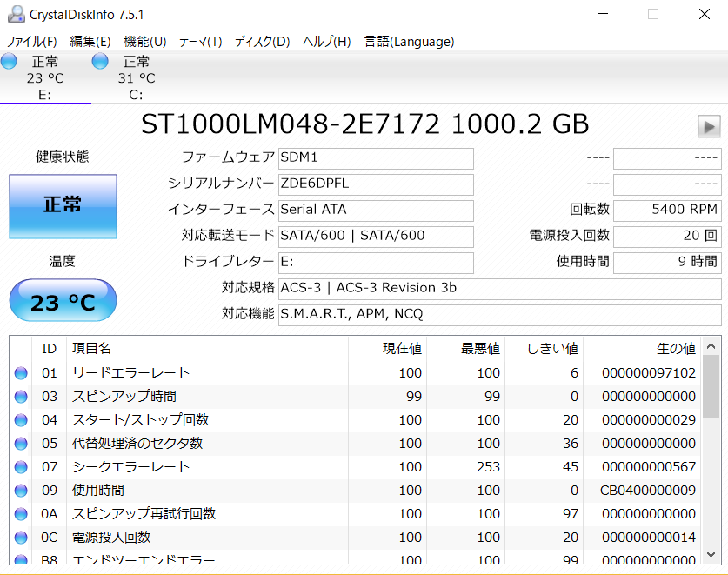
Task: Open the ディスク(D) menu
Action: [x=263, y=42]
